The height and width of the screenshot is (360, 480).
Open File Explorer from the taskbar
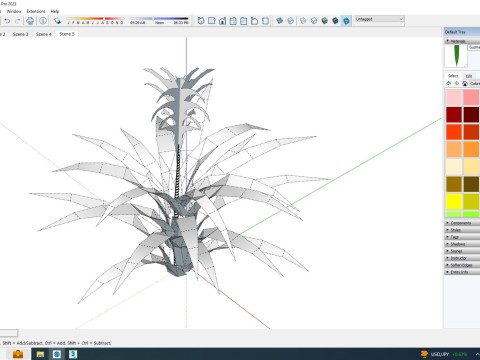[40, 354]
